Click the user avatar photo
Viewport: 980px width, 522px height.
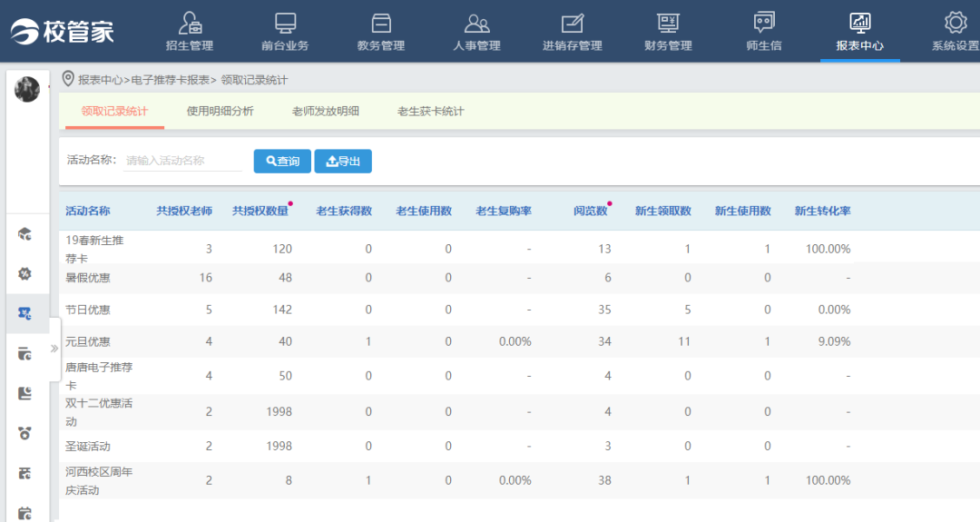click(x=27, y=89)
